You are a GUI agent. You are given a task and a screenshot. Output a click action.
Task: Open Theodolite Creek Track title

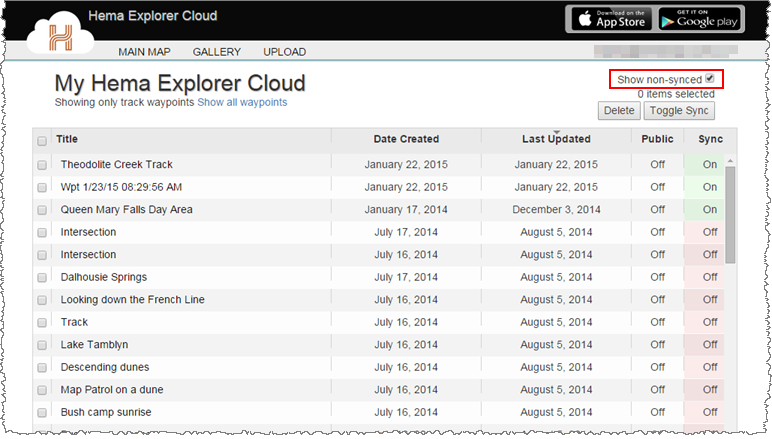click(x=117, y=164)
